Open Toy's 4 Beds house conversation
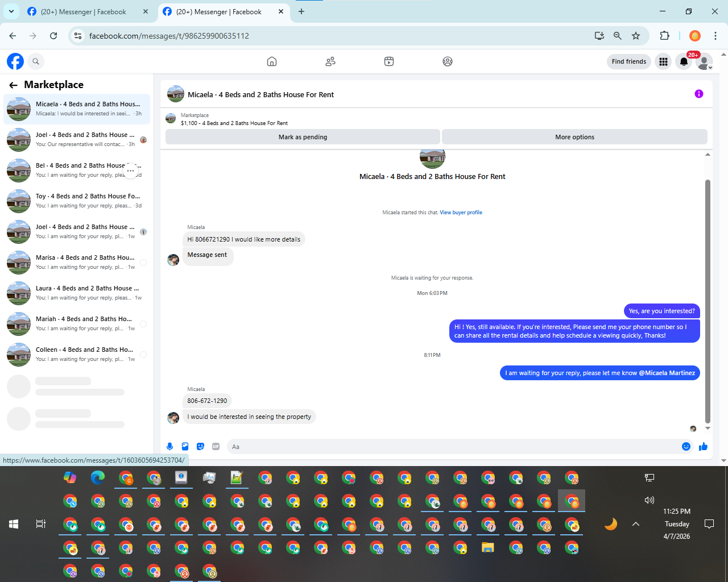The width and height of the screenshot is (728, 582). [77, 201]
